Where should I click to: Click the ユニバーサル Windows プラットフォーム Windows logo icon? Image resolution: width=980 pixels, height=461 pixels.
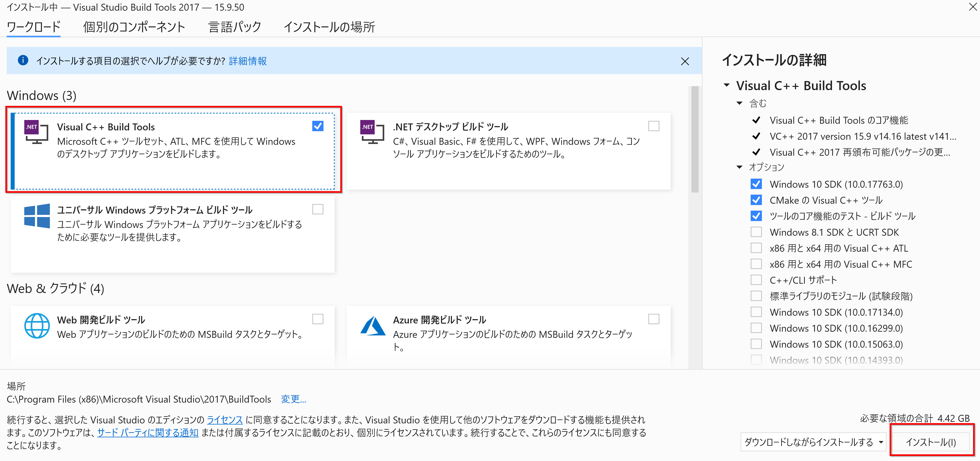[x=37, y=216]
